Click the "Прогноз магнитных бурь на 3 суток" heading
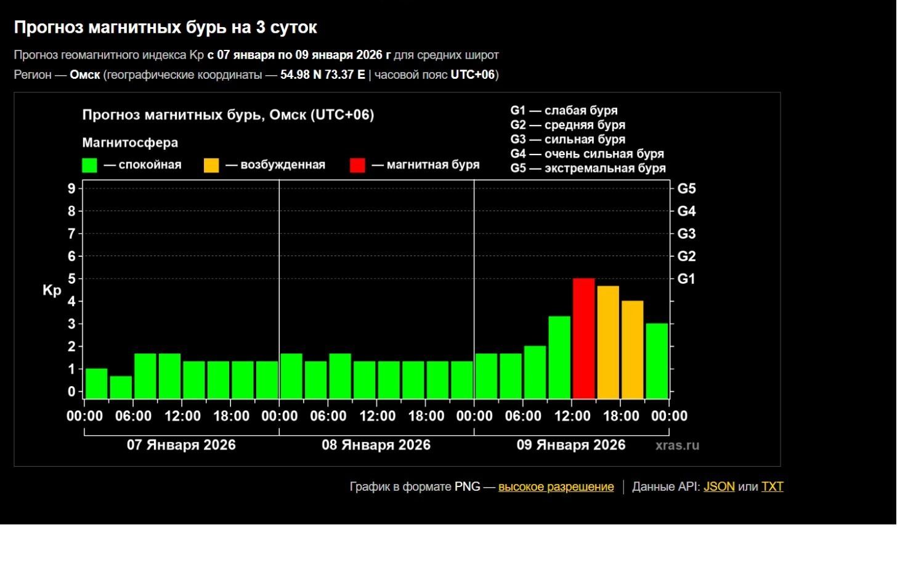924x577 pixels. [165, 28]
